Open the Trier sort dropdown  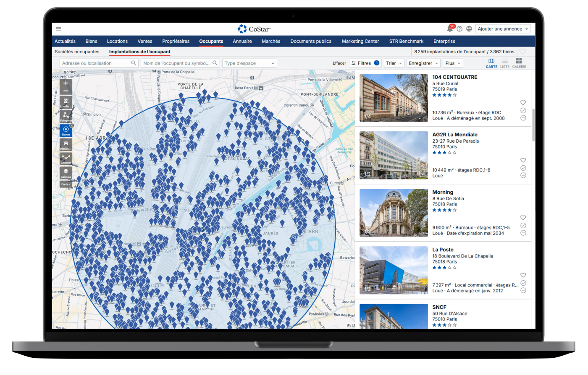pos(394,63)
